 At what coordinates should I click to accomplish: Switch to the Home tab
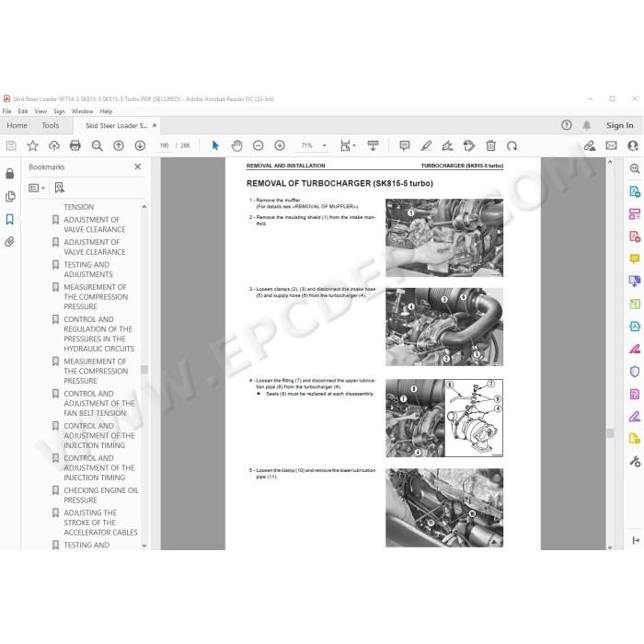click(x=17, y=125)
